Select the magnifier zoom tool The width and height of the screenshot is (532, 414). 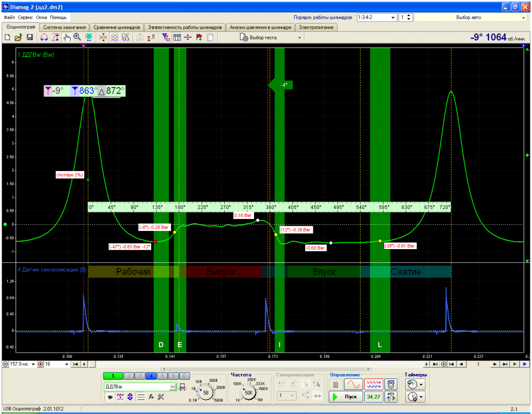(x=77, y=37)
